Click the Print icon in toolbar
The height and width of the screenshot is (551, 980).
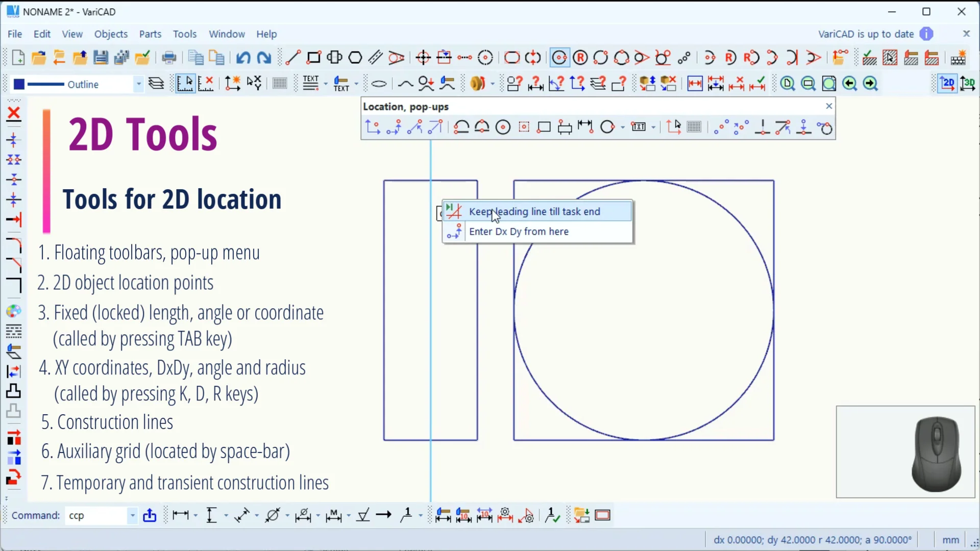click(169, 58)
